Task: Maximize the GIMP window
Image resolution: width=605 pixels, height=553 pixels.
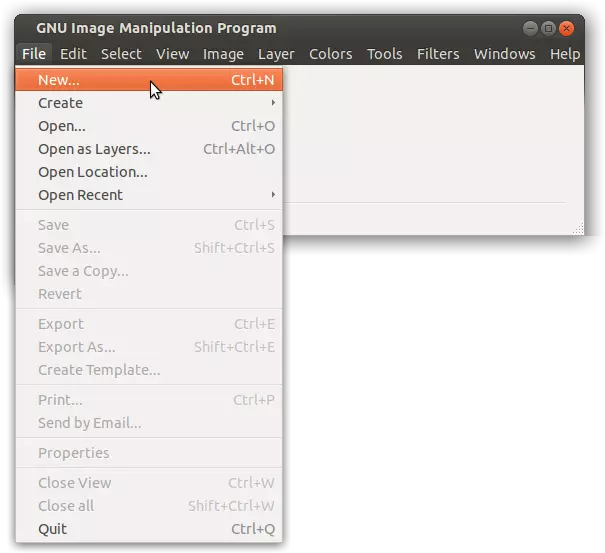Action: (548, 29)
